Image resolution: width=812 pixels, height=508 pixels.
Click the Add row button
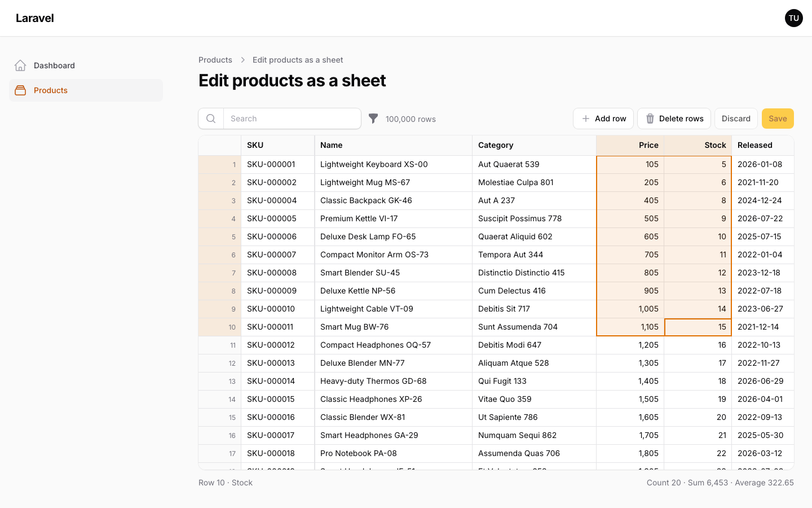[x=603, y=119]
